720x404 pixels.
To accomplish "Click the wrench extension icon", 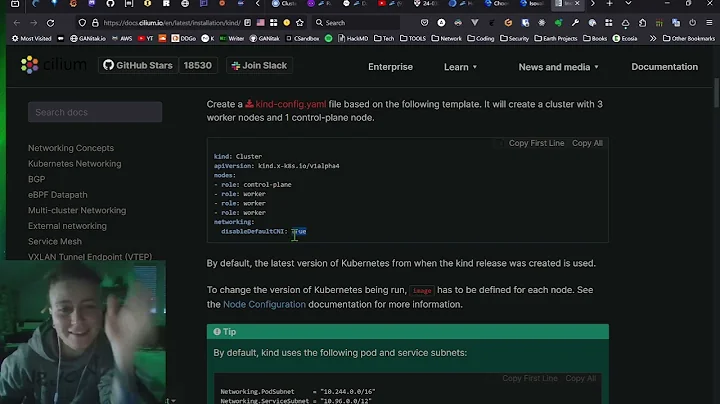I will pos(575,22).
